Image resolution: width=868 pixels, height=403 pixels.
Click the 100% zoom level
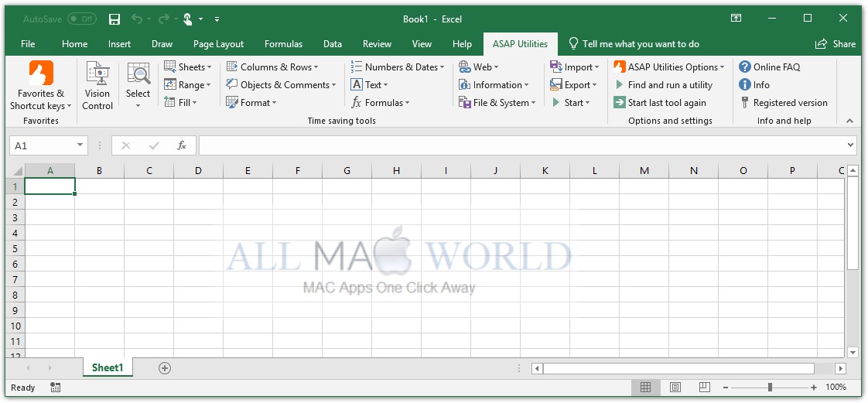click(x=836, y=387)
